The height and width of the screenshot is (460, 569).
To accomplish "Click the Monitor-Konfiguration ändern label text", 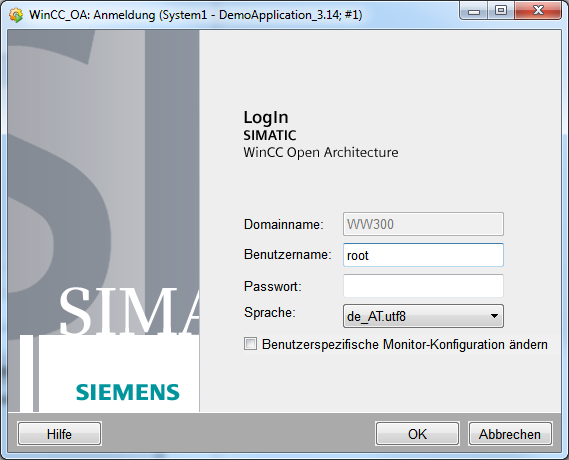I will coord(465,344).
